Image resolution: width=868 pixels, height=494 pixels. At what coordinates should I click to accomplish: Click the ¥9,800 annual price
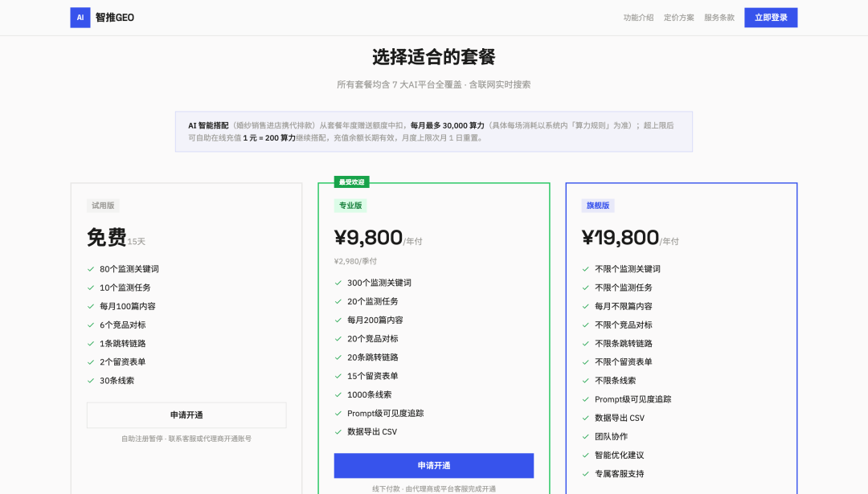coord(369,237)
